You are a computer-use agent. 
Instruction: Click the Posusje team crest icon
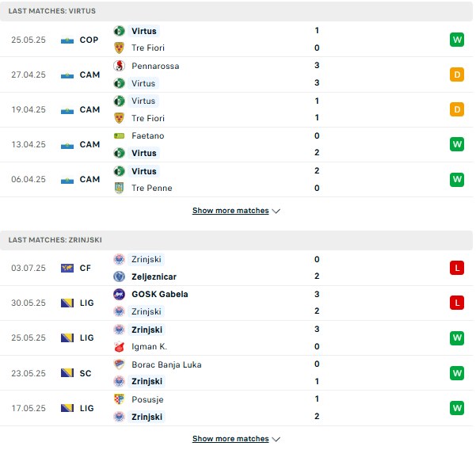[x=120, y=399]
